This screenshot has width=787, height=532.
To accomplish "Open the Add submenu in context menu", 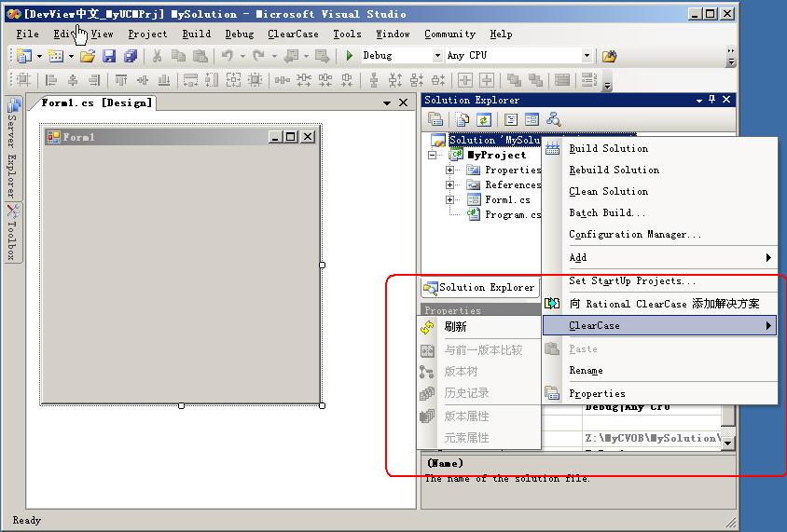I will (x=660, y=258).
